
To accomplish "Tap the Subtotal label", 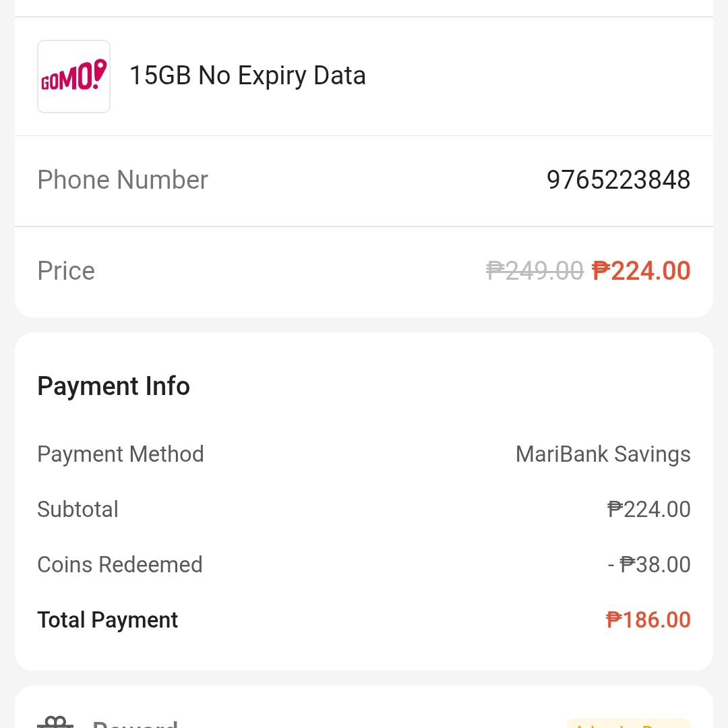I will click(x=78, y=510).
